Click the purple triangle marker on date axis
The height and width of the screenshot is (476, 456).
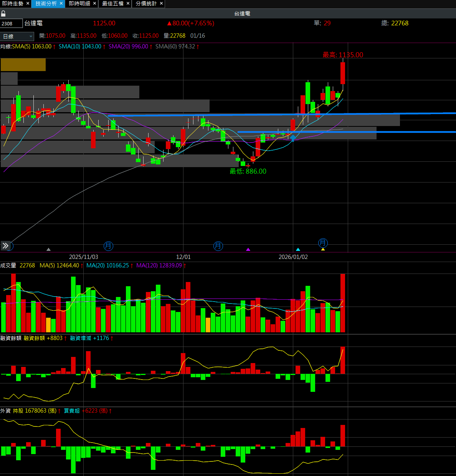[248, 249]
